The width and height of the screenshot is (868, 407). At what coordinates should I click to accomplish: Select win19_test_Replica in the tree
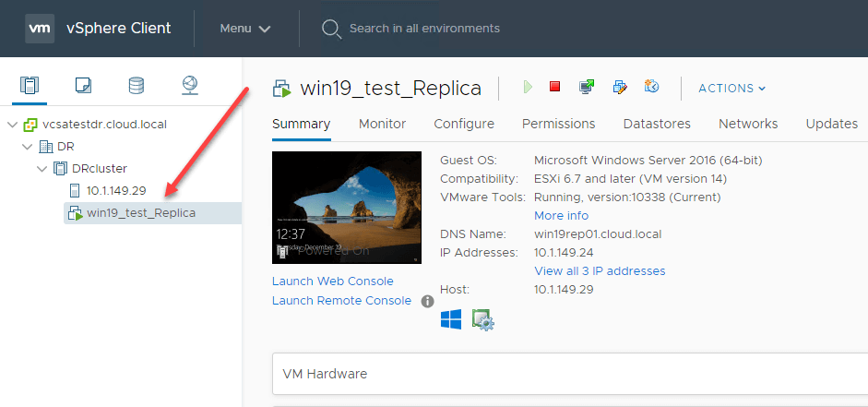pyautogui.click(x=141, y=212)
